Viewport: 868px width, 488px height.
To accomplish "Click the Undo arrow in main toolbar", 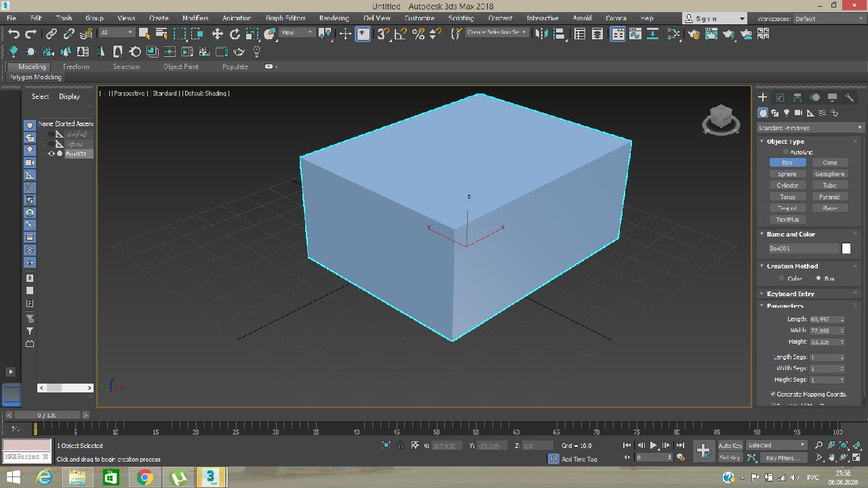I will (14, 34).
